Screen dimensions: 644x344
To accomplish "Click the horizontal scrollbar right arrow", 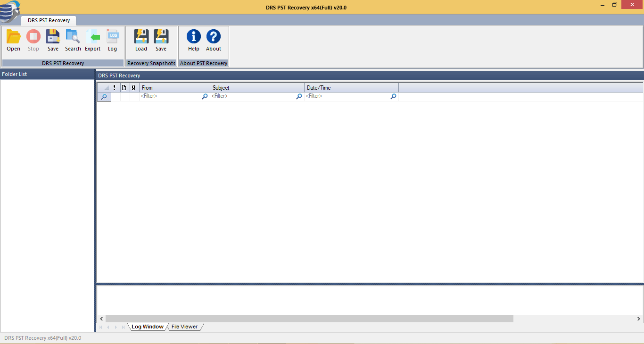I will (638, 319).
